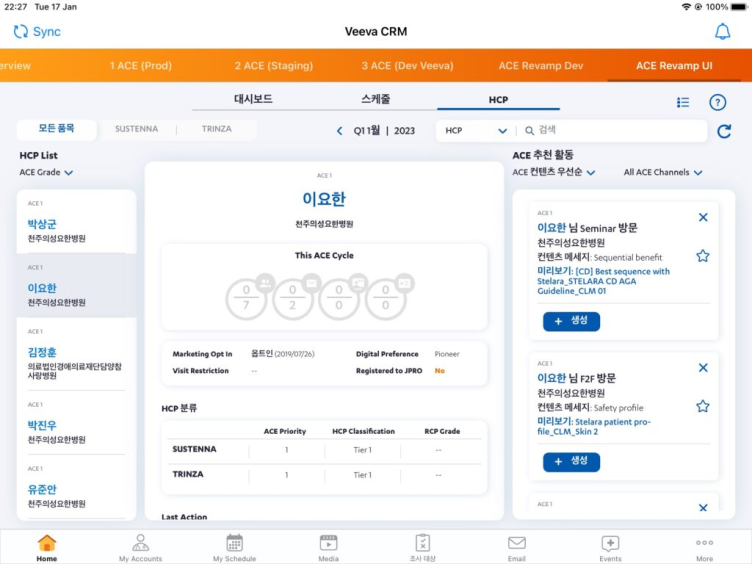752x564 pixels.
Task: Favorite the Seminar 방문 recommendation star
Action: (702, 256)
